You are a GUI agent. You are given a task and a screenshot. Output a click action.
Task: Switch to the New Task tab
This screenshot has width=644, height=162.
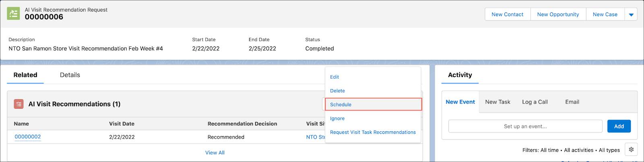pyautogui.click(x=497, y=102)
